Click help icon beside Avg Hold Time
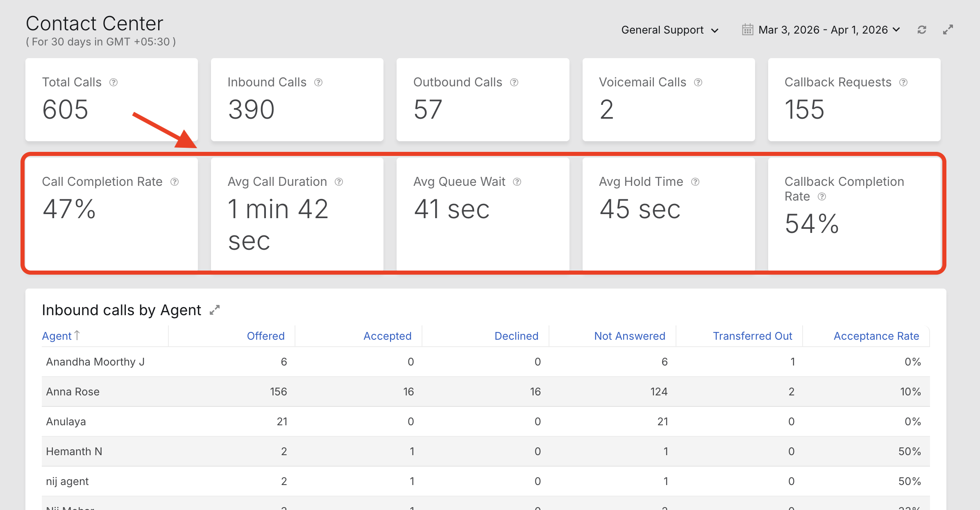Viewport: 980px width, 510px height. (695, 182)
